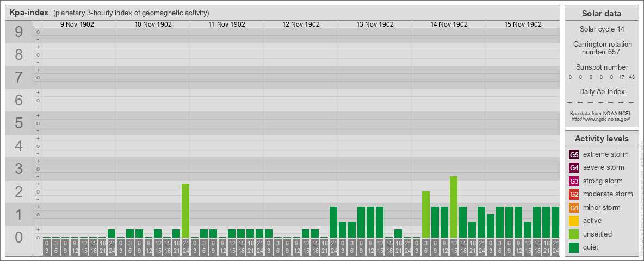The image size is (644, 261).
Task: Click the unsettled bar for 10 Nov 21-24h
Action: [x=185, y=210]
